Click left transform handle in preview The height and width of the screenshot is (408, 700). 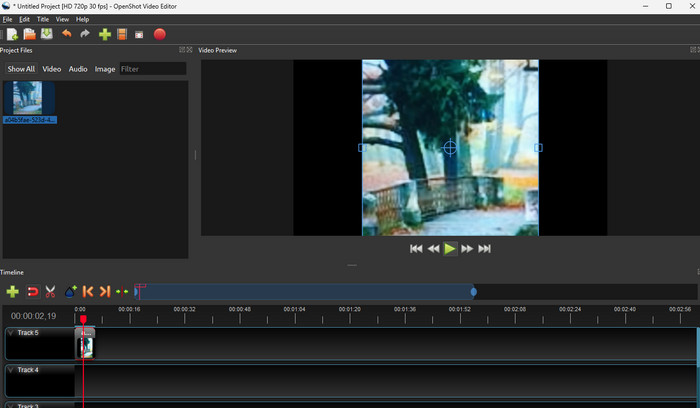pyautogui.click(x=362, y=148)
